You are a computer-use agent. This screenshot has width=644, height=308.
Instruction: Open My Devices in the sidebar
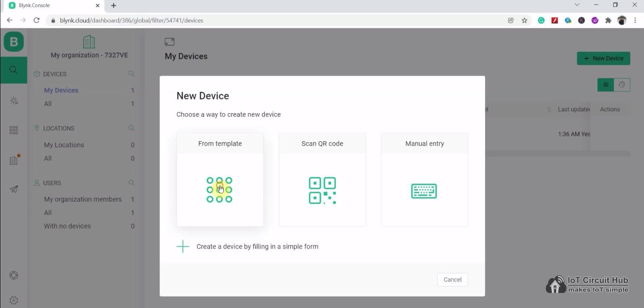(x=61, y=90)
